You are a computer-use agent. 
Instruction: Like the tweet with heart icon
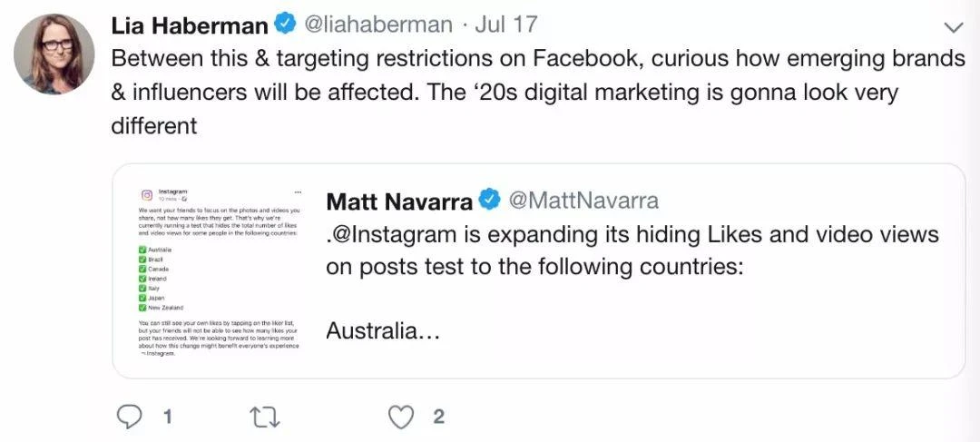(x=401, y=417)
